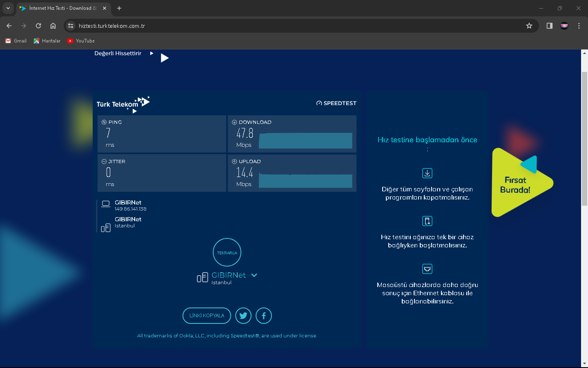Expand the GIBIRNet server dropdown chevron
This screenshot has height=368, width=588.
coord(254,275)
